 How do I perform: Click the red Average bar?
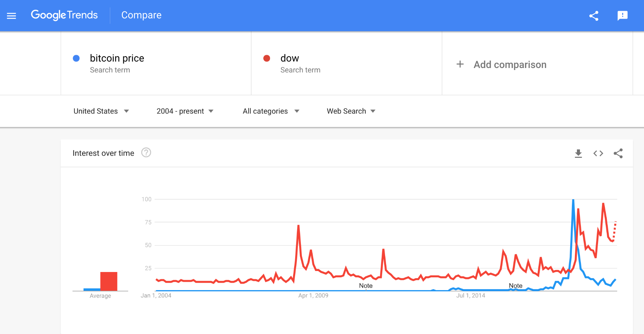click(x=109, y=281)
